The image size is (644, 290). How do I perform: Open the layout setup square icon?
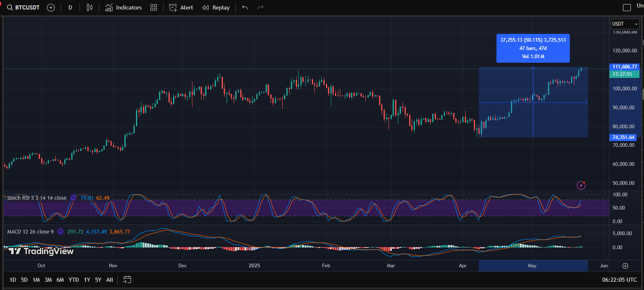tap(627, 7)
